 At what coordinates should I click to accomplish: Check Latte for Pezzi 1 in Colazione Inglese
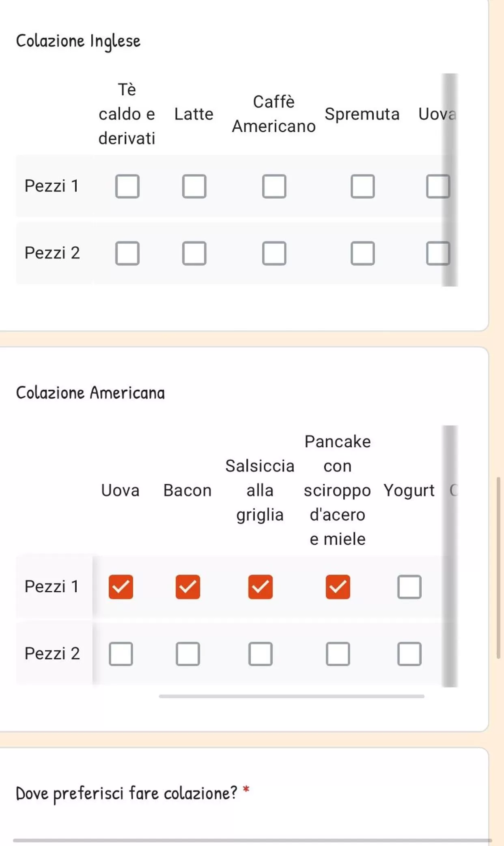[194, 186]
